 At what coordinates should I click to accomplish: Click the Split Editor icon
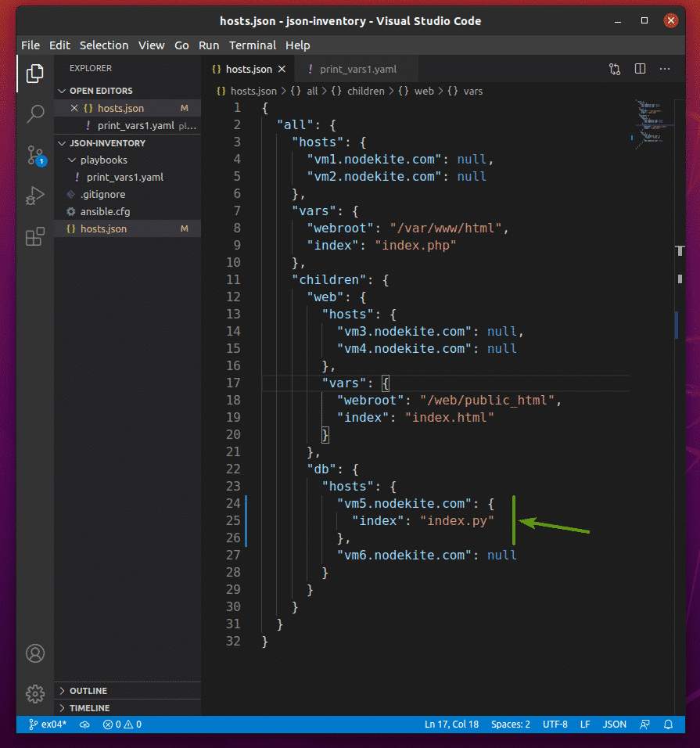tap(640, 69)
